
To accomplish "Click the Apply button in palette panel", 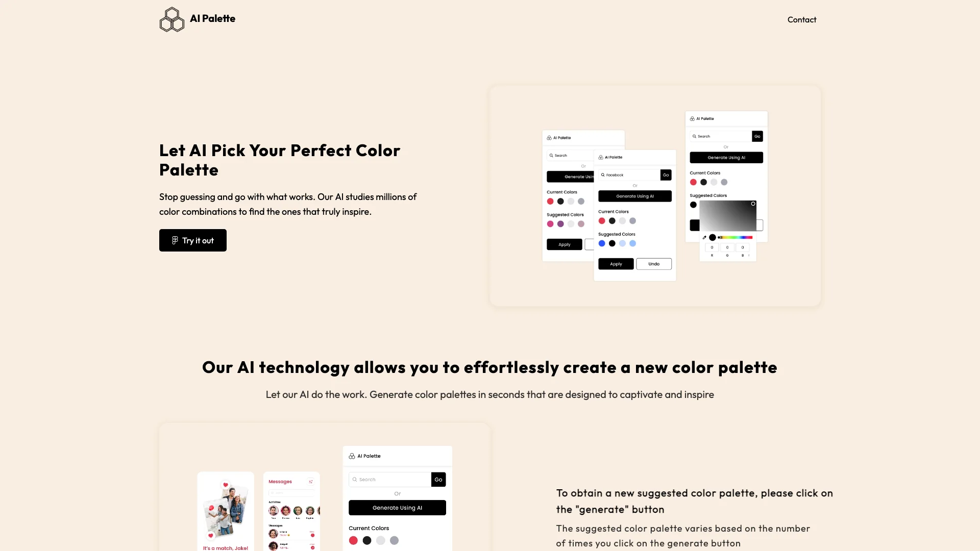I will pos(615,263).
